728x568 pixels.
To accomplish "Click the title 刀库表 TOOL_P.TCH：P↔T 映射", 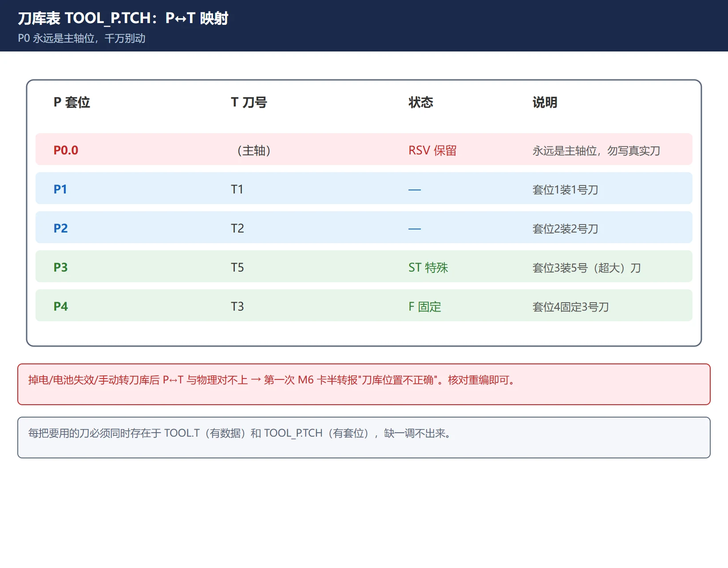I will 123,18.
